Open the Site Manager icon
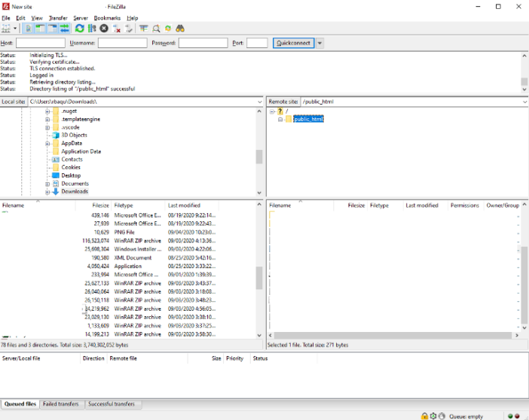 (x=6, y=29)
